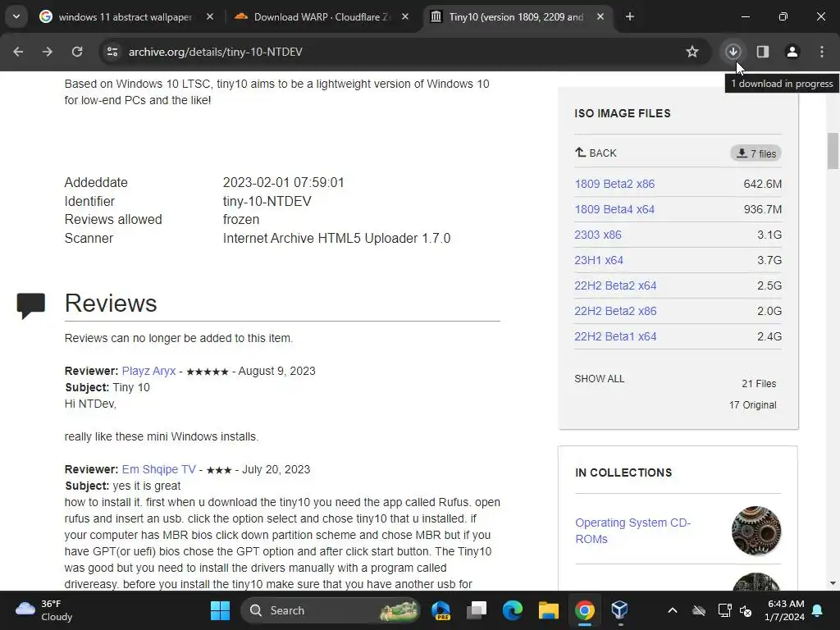Download 1809 Beta4 x64 ISO
The image size is (840, 630).
614,209
